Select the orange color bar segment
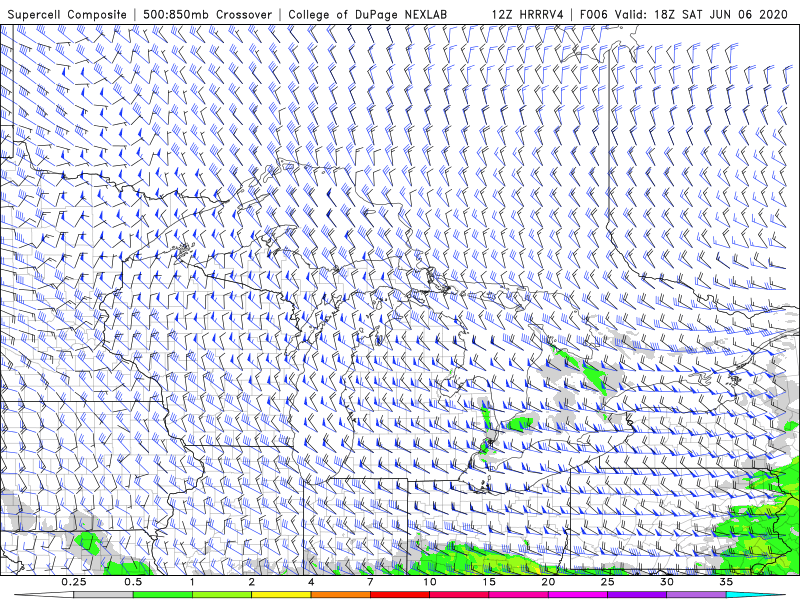Viewport: 800px width, 600px height. click(x=340, y=595)
